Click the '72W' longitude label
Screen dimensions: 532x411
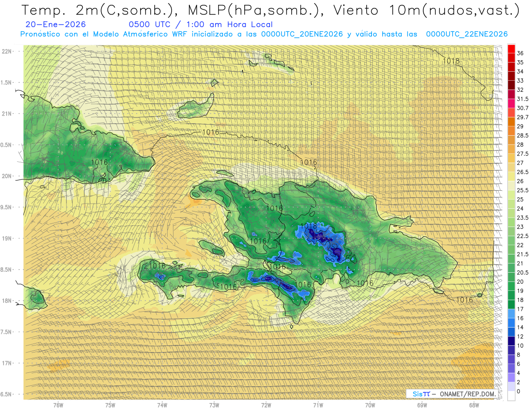point(266,405)
